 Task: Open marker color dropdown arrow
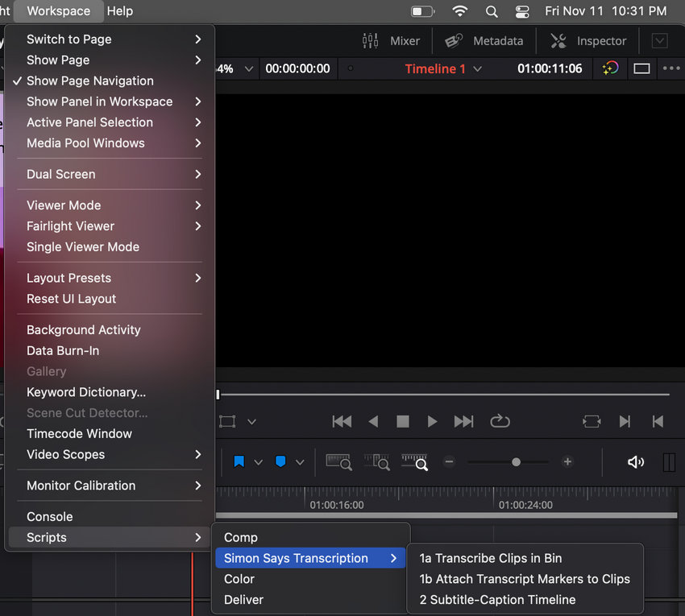point(300,462)
